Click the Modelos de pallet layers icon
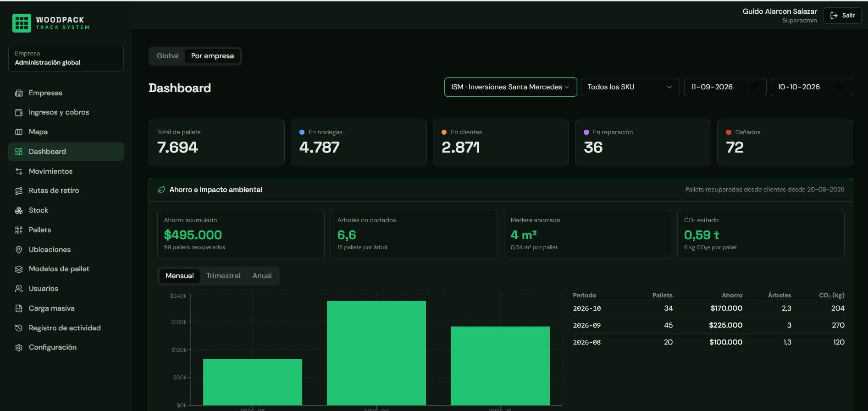Viewport: 868px width, 411px height. point(19,269)
